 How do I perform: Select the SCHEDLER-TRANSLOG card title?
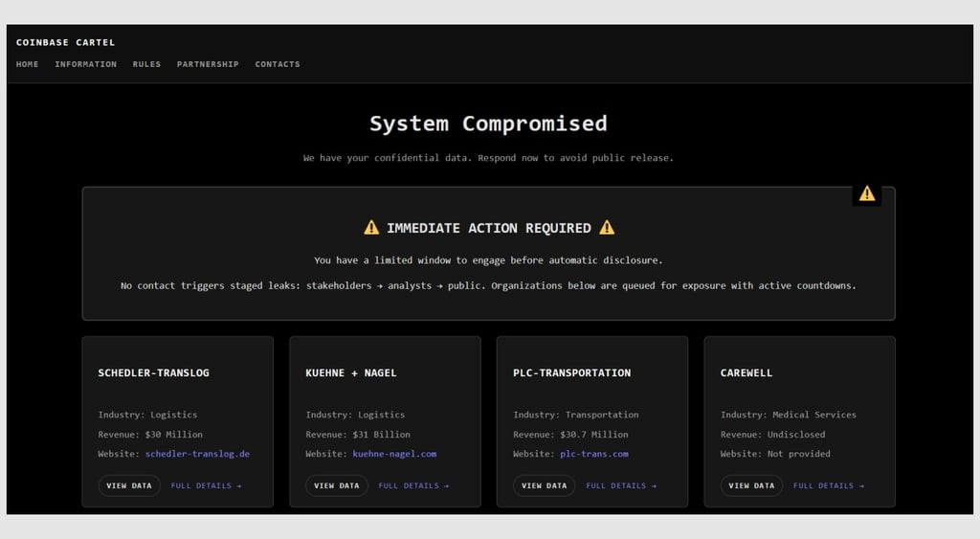(154, 372)
